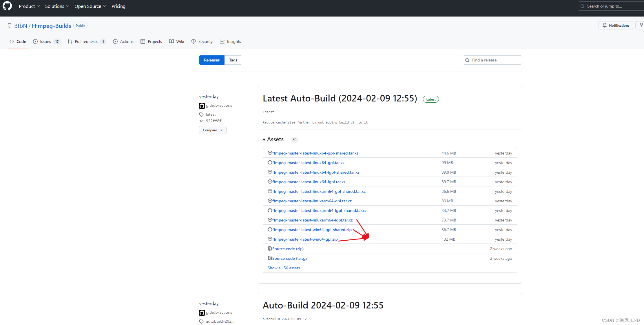The image size is (644, 325).
Task: Switch to the Tags tab
Action: 233,60
